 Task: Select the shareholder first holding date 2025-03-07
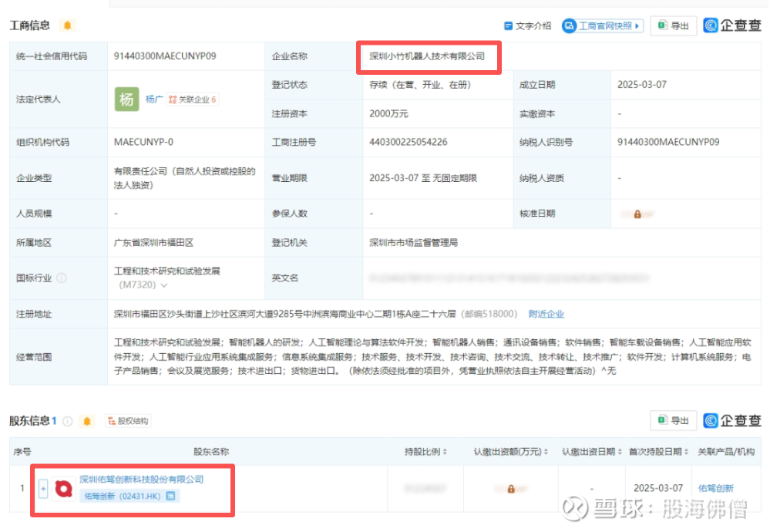(x=658, y=488)
